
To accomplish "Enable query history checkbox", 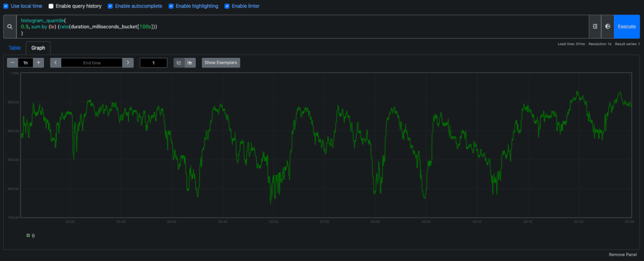I will pyautogui.click(x=51, y=6).
